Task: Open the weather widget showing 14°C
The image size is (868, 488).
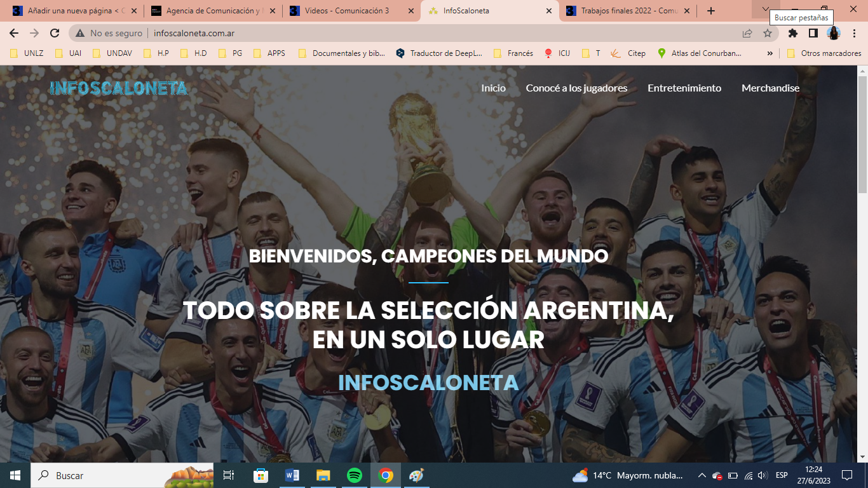Action: (629, 475)
